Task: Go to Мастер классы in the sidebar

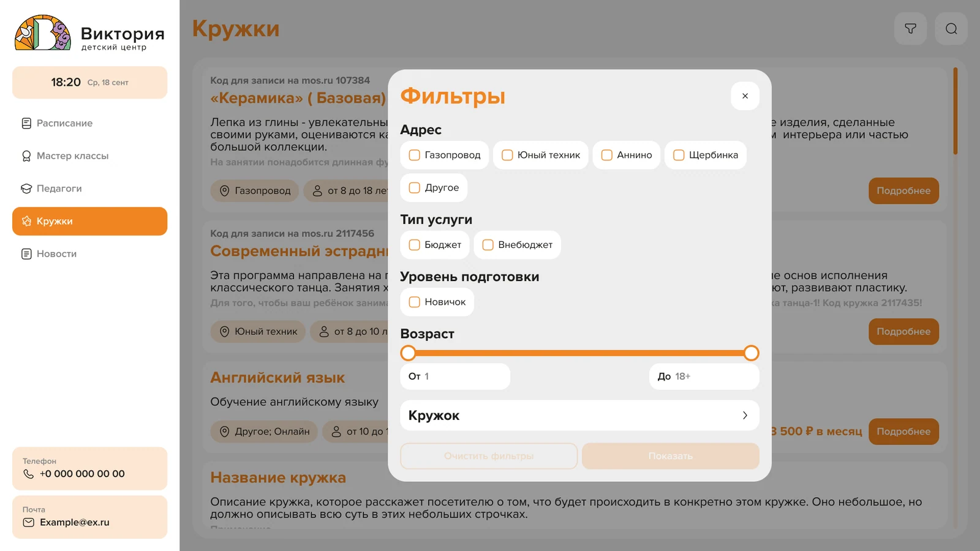Action: pos(89,156)
